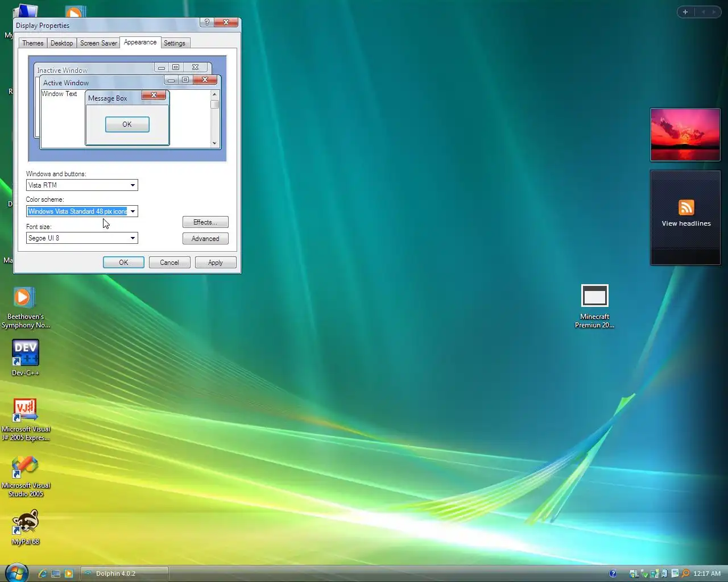Click the green checkmark tray icon
Viewport: 728px width, 582px height.
coord(644,573)
